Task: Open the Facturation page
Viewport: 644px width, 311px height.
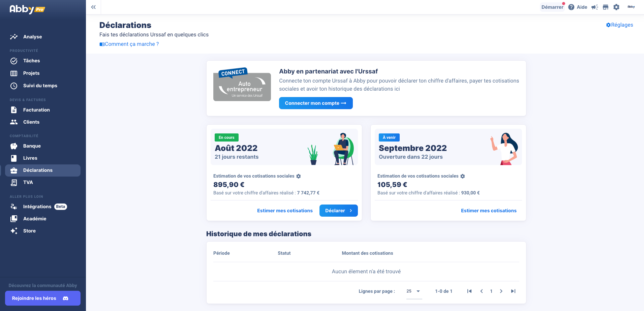Action: coord(36,110)
